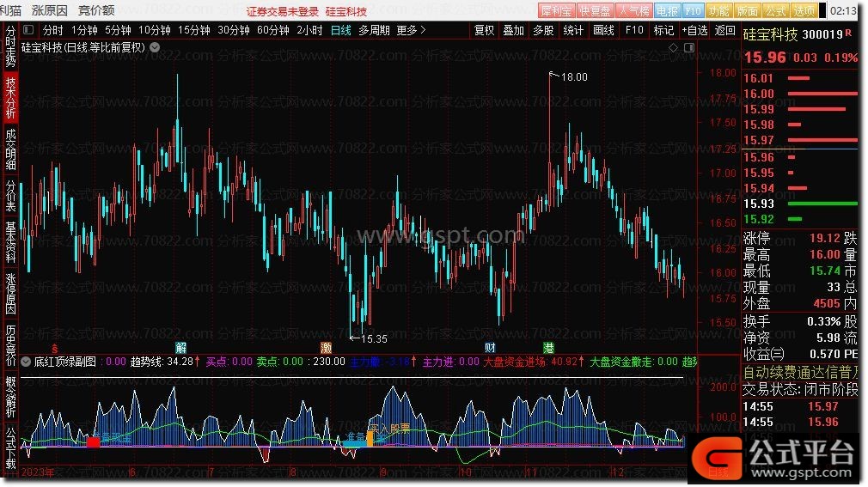Expand the 底红顶绿副图 indicator dropdown
The width and height of the screenshot is (868, 487).
point(26,362)
